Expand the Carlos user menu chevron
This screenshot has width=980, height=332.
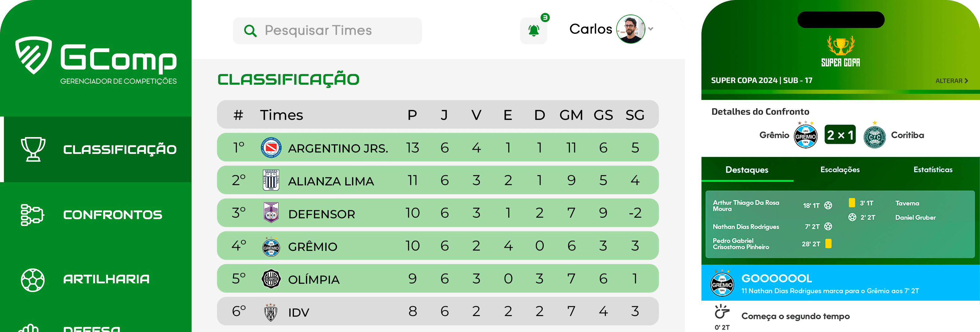[651, 29]
